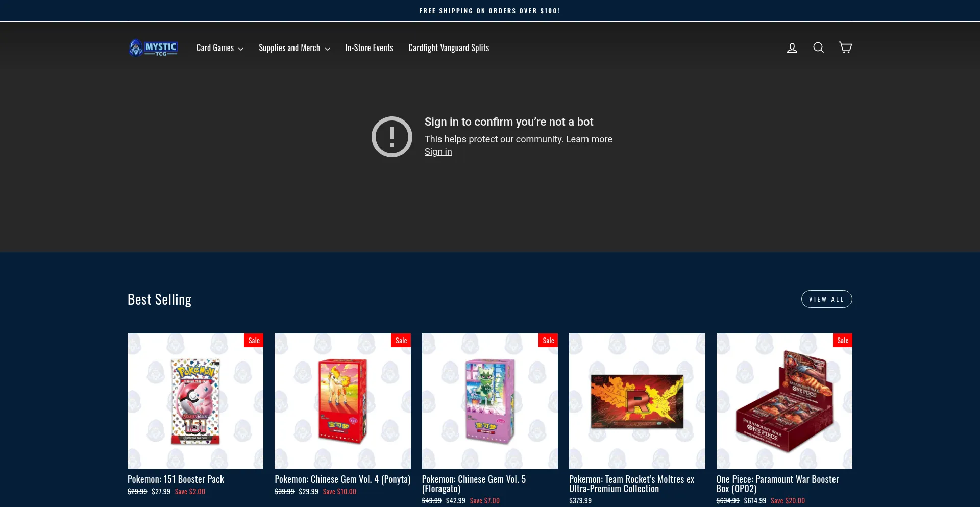Image resolution: width=980 pixels, height=507 pixels.
Task: Click Sale badge on One Piece box
Action: [x=843, y=341]
